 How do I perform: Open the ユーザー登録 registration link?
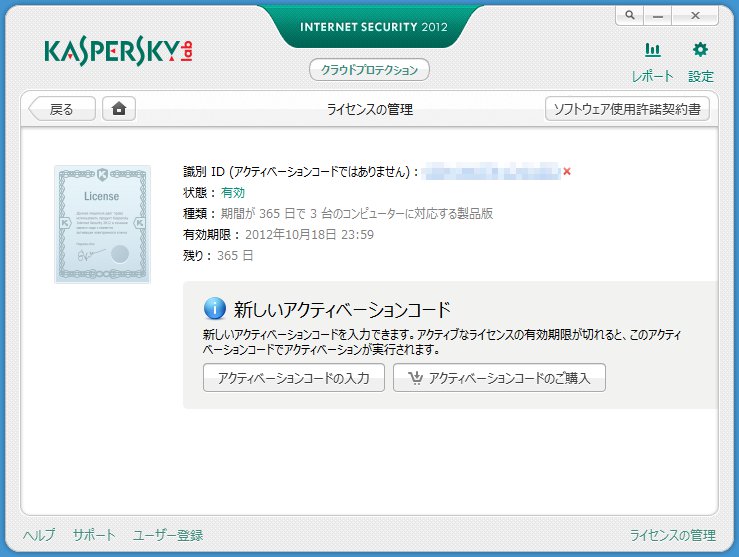pyautogui.click(x=168, y=535)
